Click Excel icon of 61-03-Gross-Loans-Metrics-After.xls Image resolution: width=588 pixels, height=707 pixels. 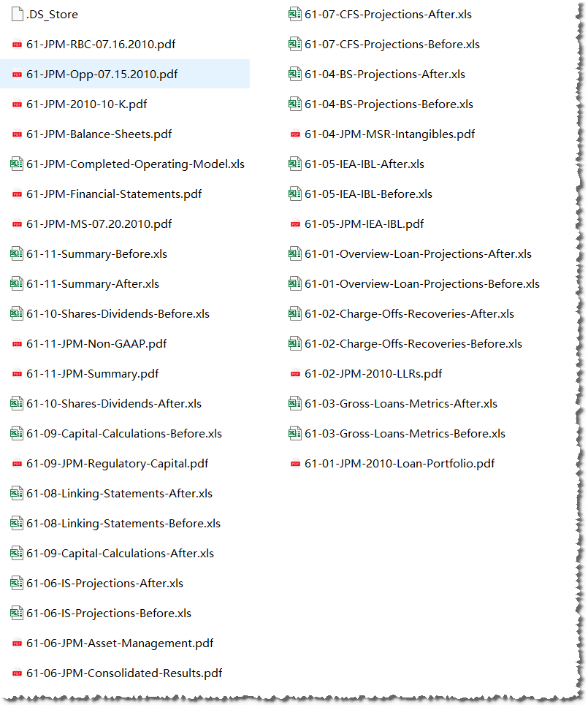click(295, 403)
